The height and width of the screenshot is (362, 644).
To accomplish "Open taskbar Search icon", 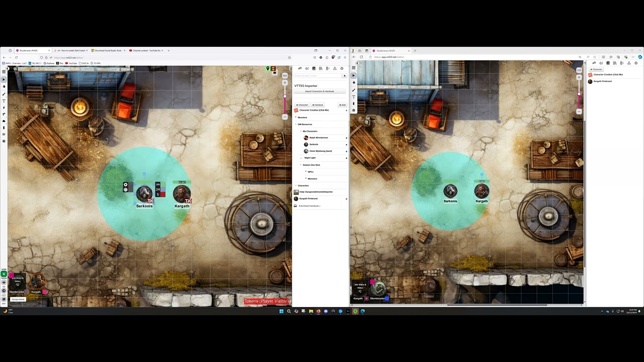I will (x=289, y=311).
